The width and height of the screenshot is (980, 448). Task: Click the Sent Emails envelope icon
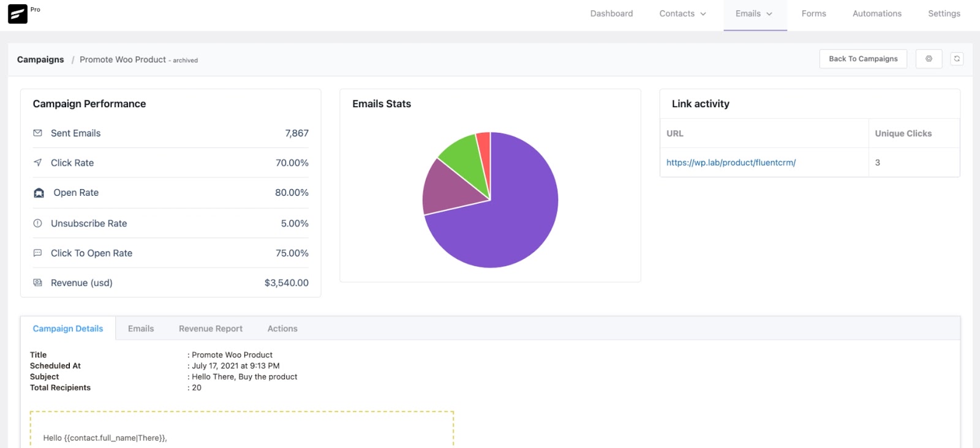coord(37,133)
